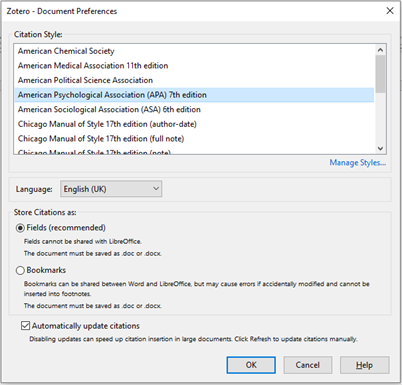Select American Chemical Society style
The width and height of the screenshot is (402, 385).
coord(194,51)
